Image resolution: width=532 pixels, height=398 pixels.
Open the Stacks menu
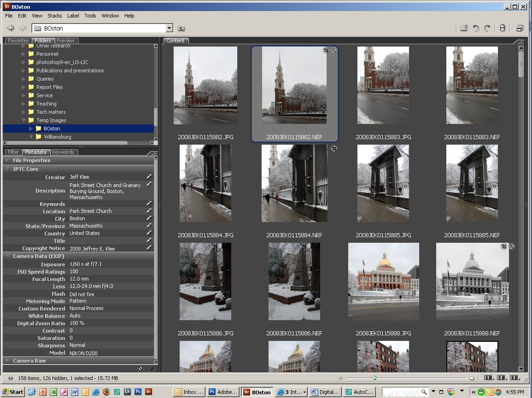coord(55,16)
